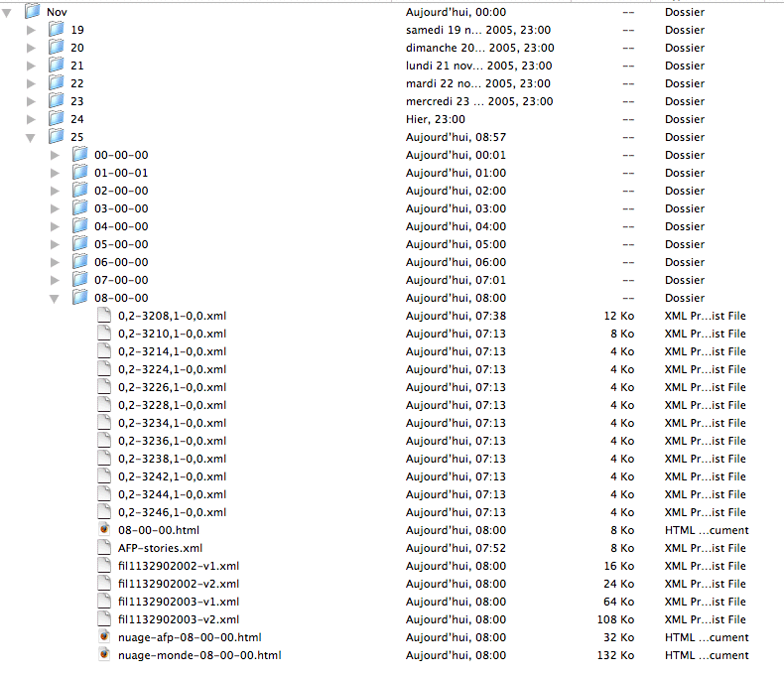The image size is (784, 675).
Task: Click the 16 Ko size value
Action: point(619,566)
